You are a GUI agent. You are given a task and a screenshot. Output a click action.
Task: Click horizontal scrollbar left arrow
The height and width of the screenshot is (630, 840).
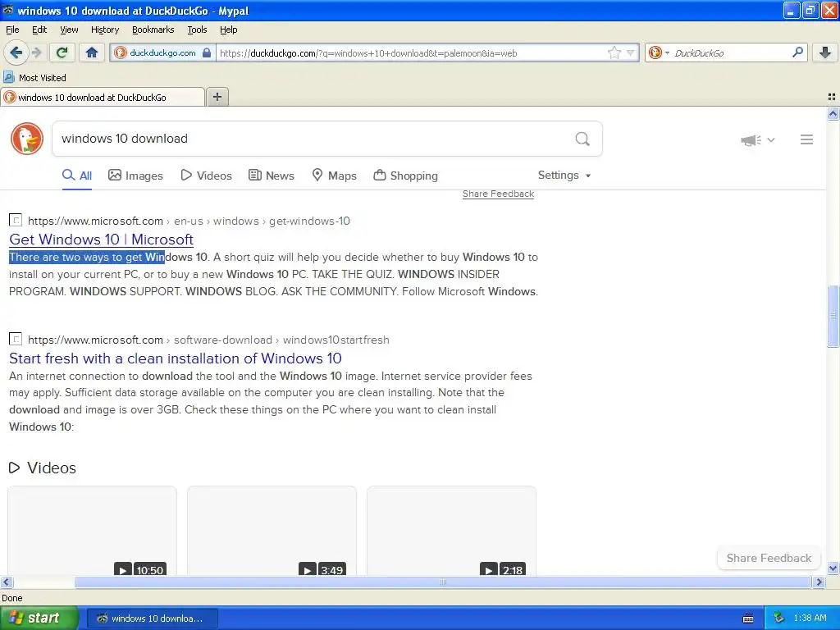(x=7, y=582)
